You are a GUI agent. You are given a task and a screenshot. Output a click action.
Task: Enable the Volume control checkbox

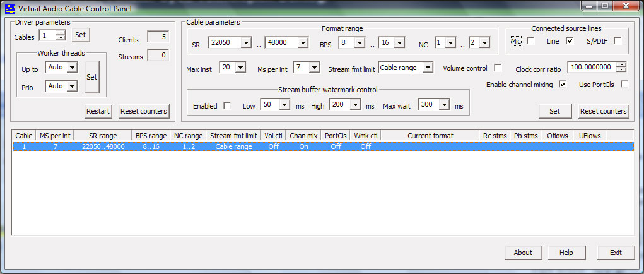pyautogui.click(x=498, y=68)
